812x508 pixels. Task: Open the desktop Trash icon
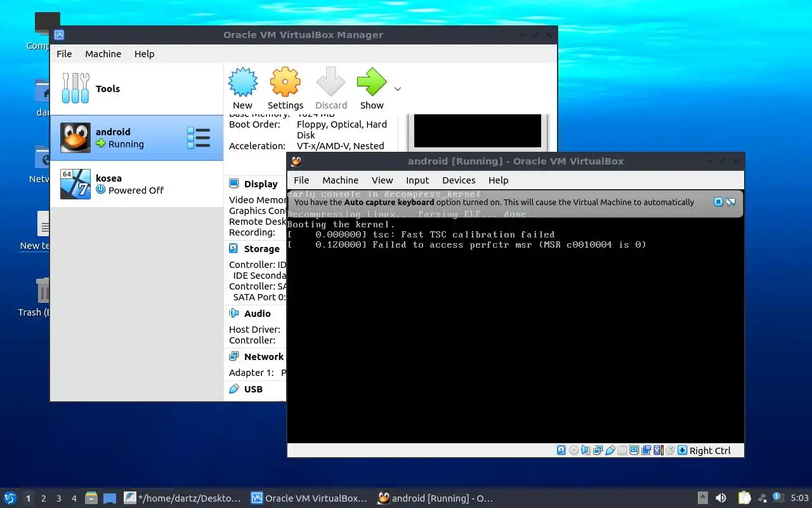[x=43, y=291]
